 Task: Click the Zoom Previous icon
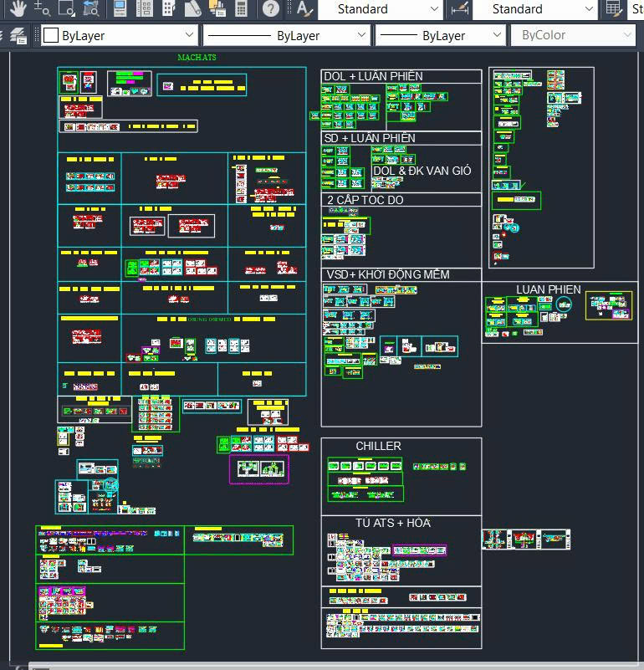coord(91,8)
